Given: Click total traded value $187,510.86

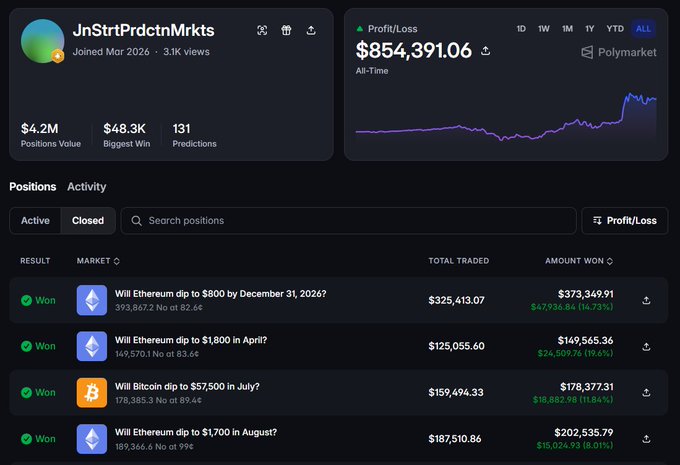Looking at the screenshot, I should pos(455,439).
